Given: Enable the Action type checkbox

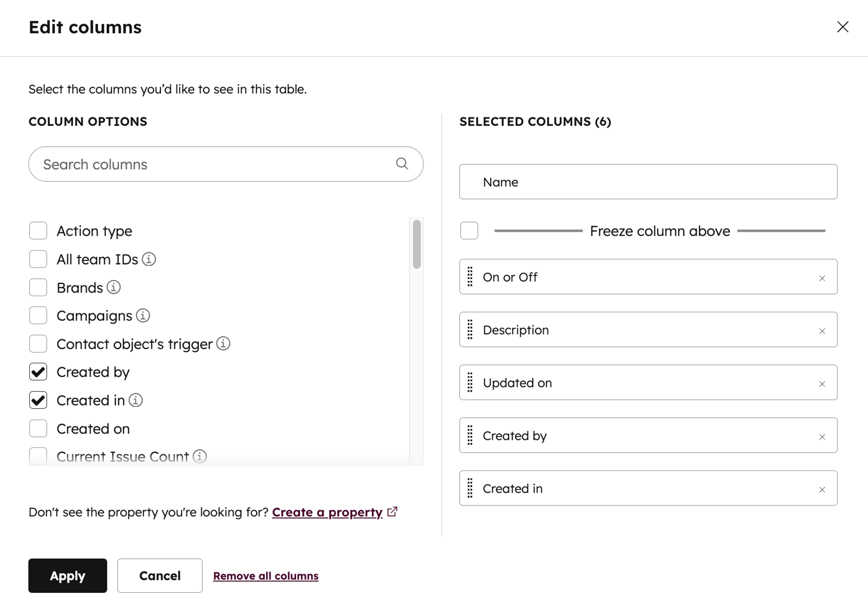Looking at the screenshot, I should point(38,230).
